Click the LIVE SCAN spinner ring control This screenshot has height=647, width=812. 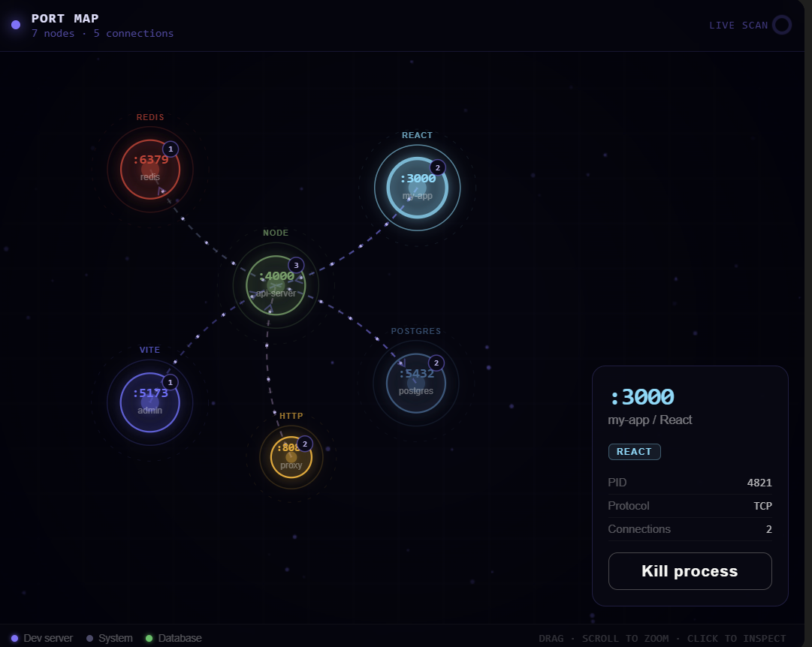tap(781, 25)
